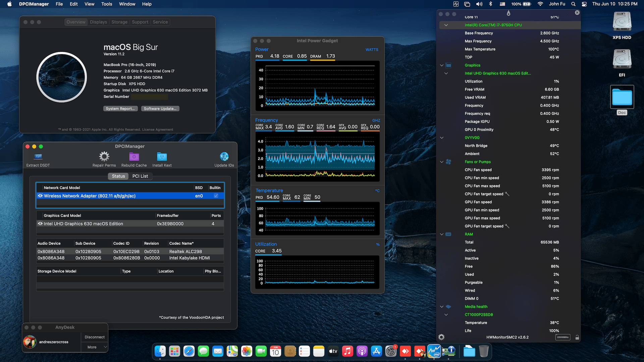Click wrench icon beside CPU Fan target speed

coord(507,194)
